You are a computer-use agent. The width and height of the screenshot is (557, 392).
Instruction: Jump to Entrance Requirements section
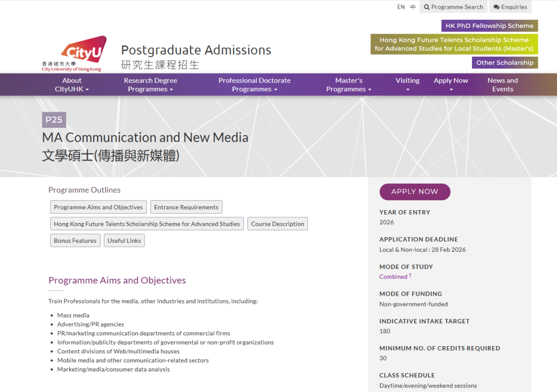tap(186, 207)
